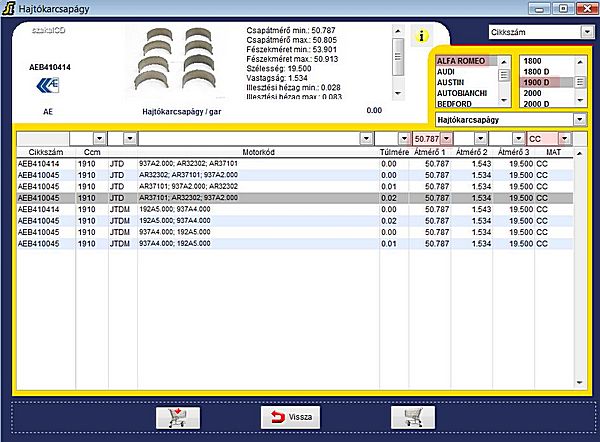Sort by Átmérő 2 column header
This screenshot has height=442, width=600.
click(471, 152)
